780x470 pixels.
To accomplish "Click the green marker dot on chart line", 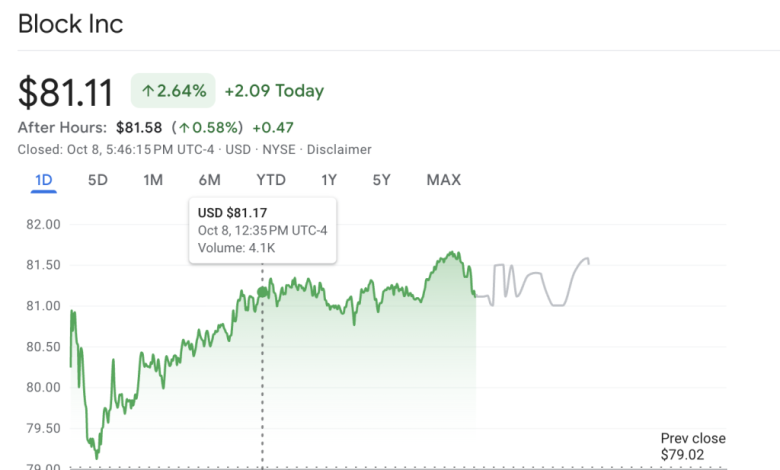I will [x=263, y=292].
